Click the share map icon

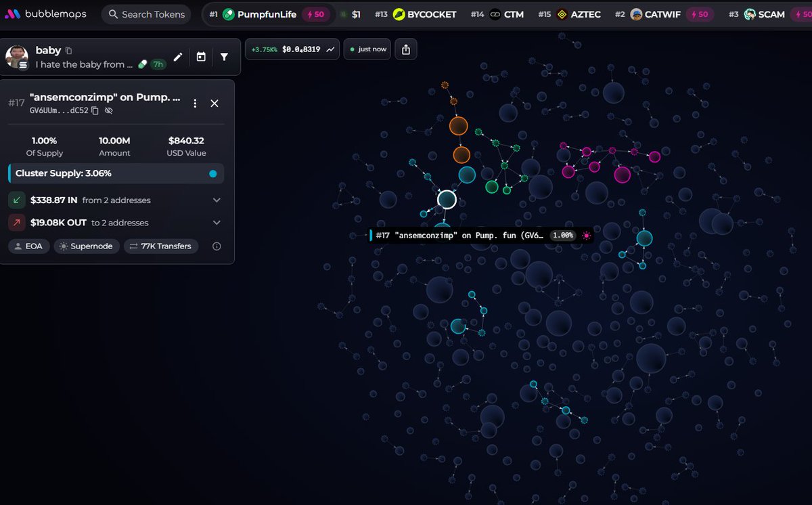(405, 49)
